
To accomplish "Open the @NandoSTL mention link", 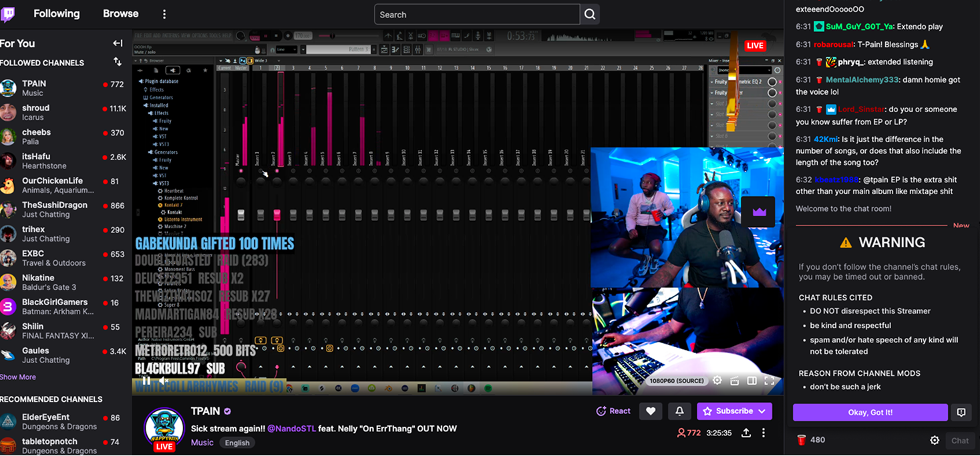I will (291, 429).
